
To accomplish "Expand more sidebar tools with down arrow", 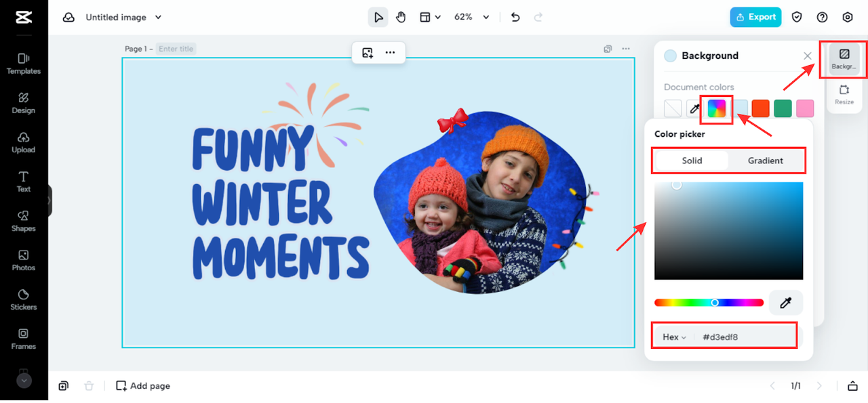I will (x=24, y=381).
